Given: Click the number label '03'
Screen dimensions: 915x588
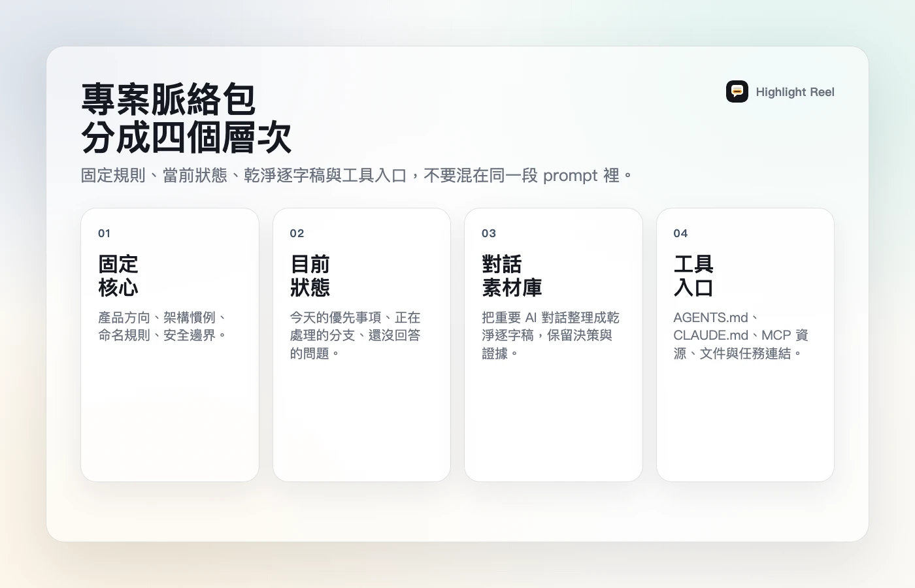Looking at the screenshot, I should click(489, 233).
